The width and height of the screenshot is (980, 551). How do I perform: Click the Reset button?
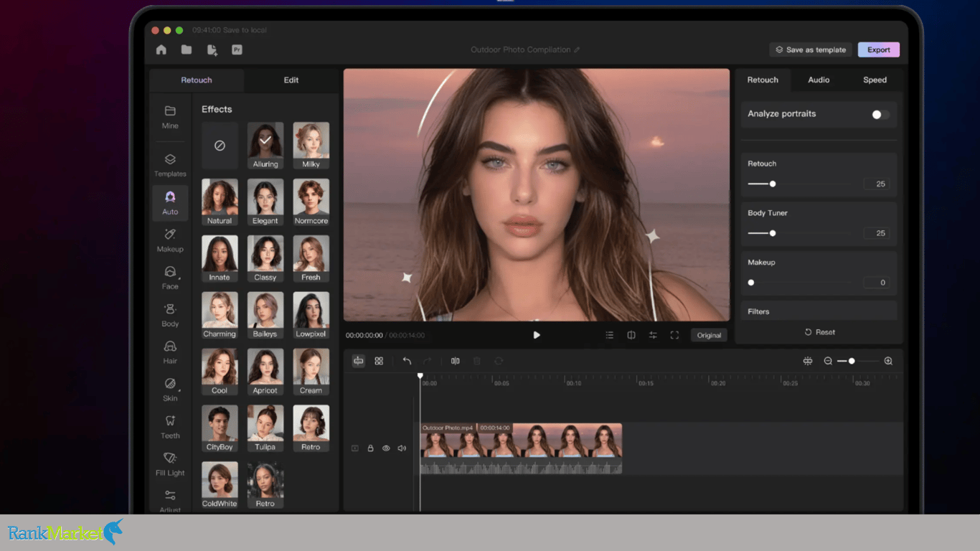click(x=819, y=332)
